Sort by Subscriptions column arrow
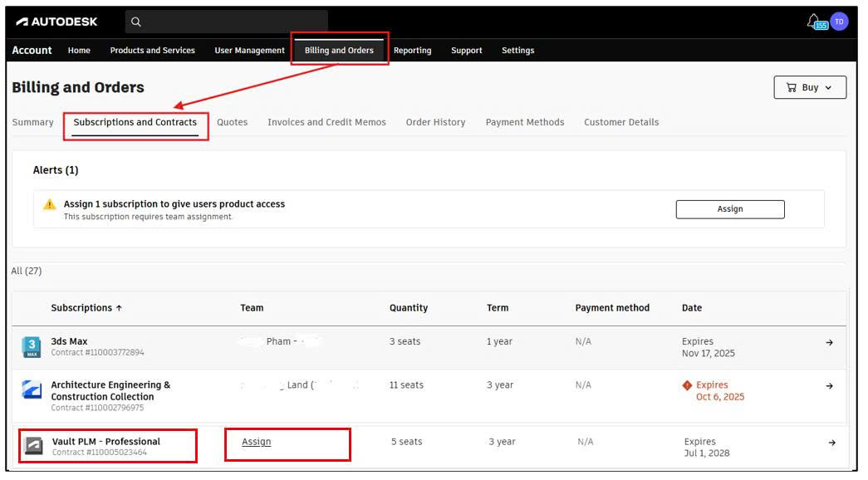868x480 pixels. tap(119, 308)
